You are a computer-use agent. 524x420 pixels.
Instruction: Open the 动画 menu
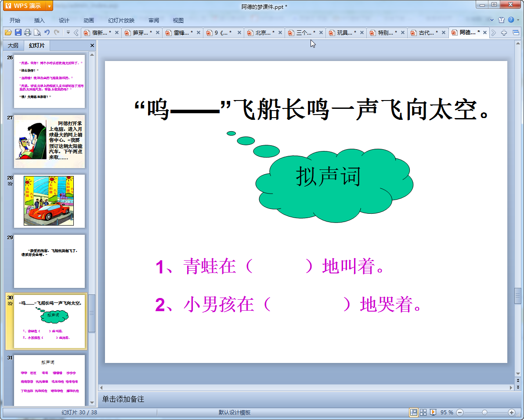[89, 20]
